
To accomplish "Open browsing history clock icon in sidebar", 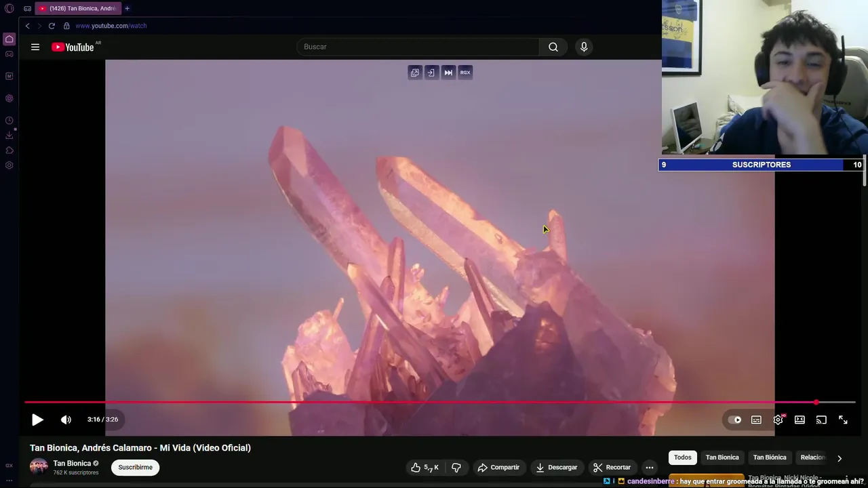I will 9,121.
